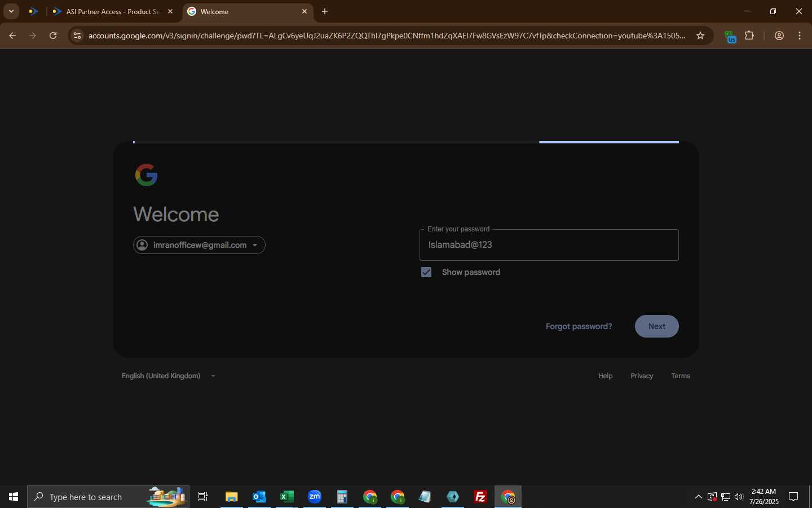Open the notepad-style taskbar app

pyautogui.click(x=425, y=497)
